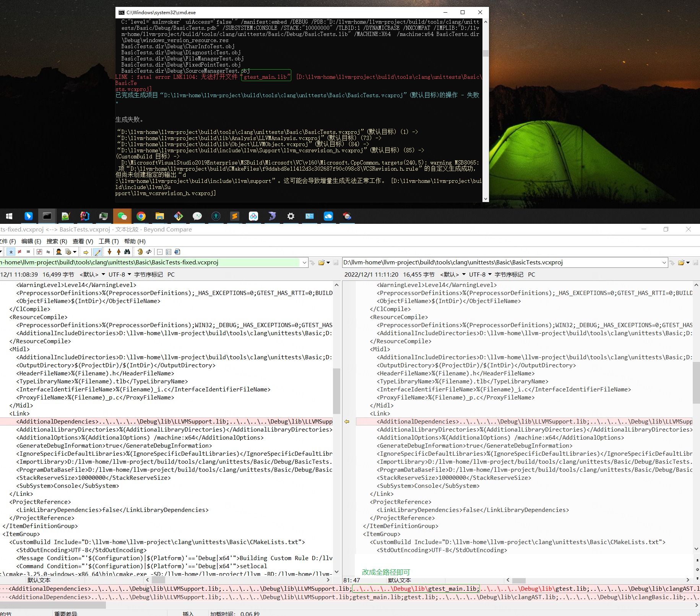Click left pane <StackReserveSize> line
Image resolution: width=700 pixels, height=616 pixels.
click(x=93, y=478)
